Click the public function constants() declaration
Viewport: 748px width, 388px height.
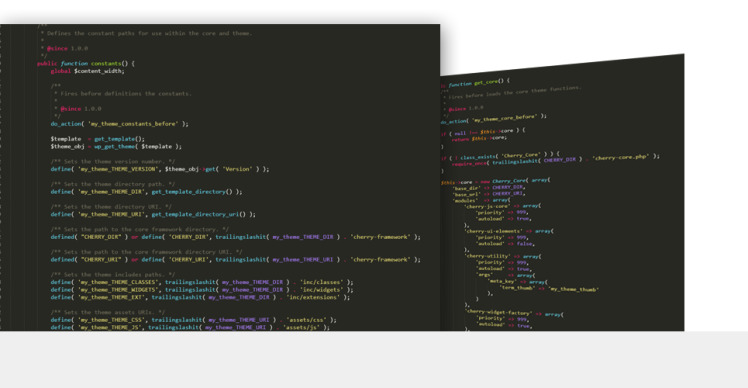click(86, 63)
